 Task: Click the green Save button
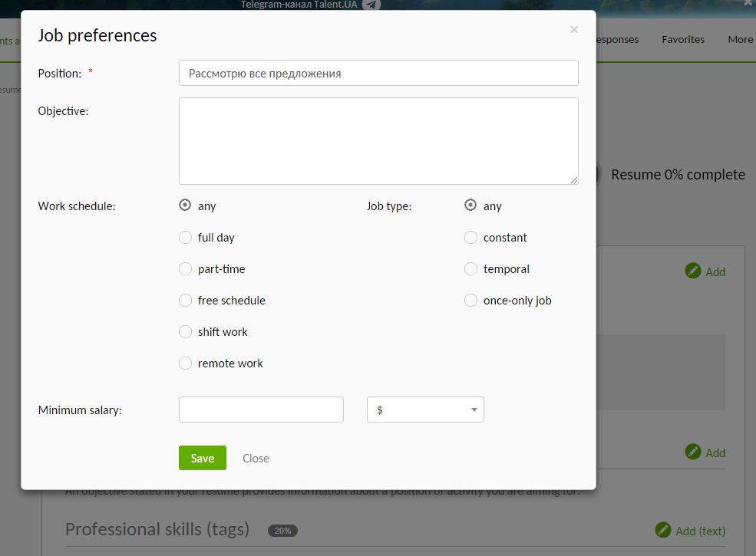pyautogui.click(x=203, y=458)
